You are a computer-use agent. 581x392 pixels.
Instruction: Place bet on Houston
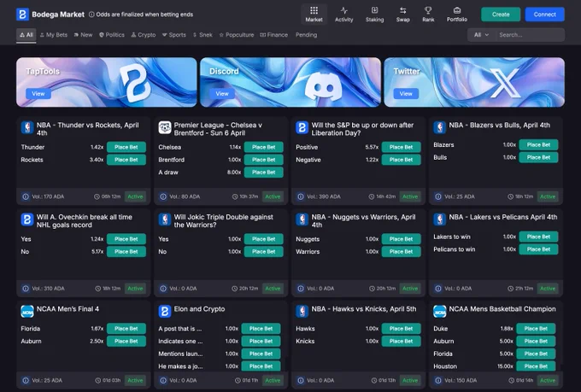[536, 366]
